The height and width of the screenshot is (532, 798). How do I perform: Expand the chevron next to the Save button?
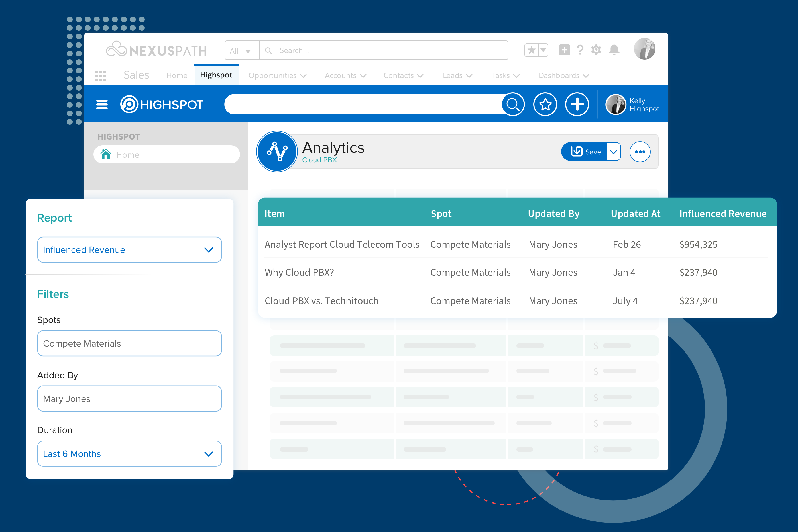tap(613, 152)
